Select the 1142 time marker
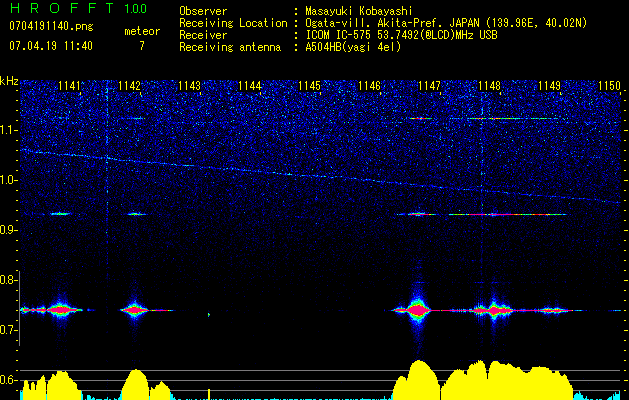Viewport: 629px width, 400px height. pos(129,87)
